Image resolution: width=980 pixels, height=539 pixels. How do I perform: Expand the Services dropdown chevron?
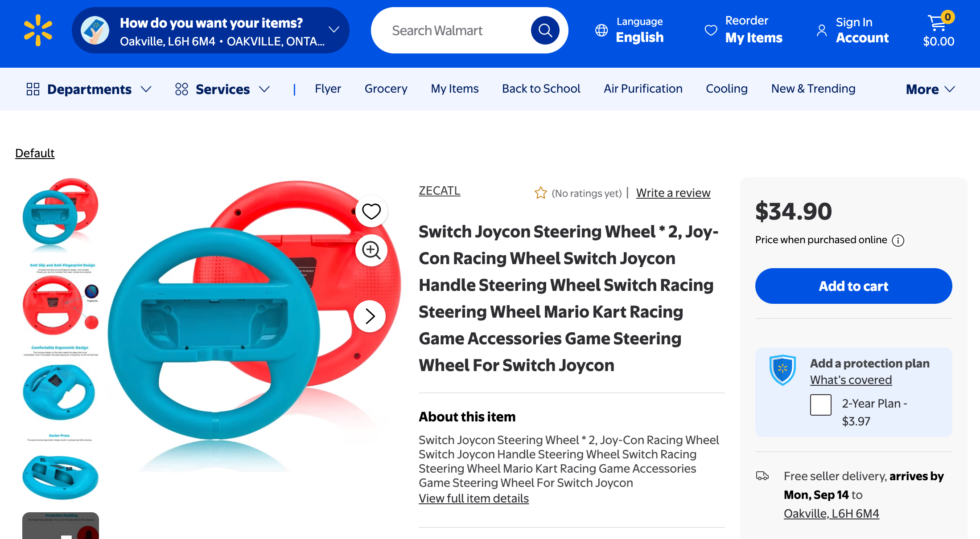pos(264,89)
